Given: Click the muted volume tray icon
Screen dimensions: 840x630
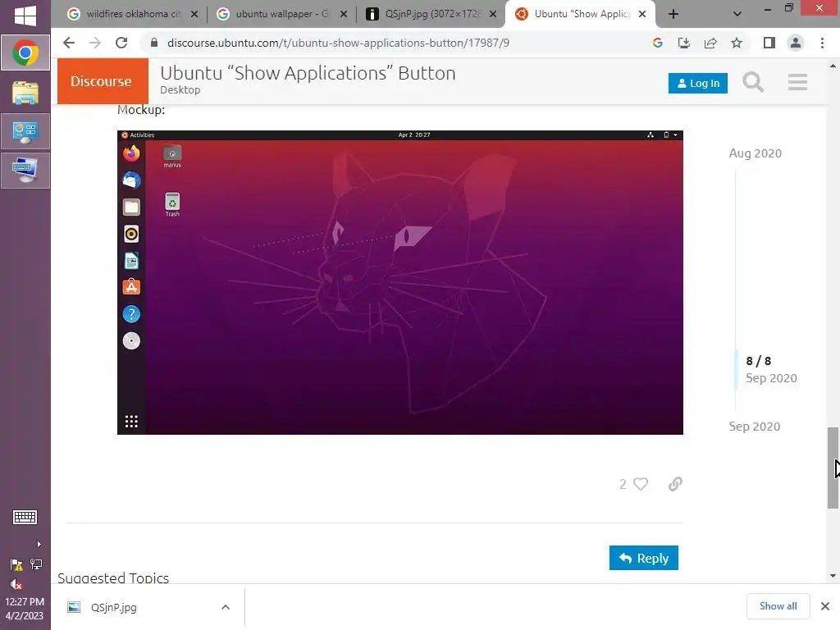Looking at the screenshot, I should [x=16, y=584].
